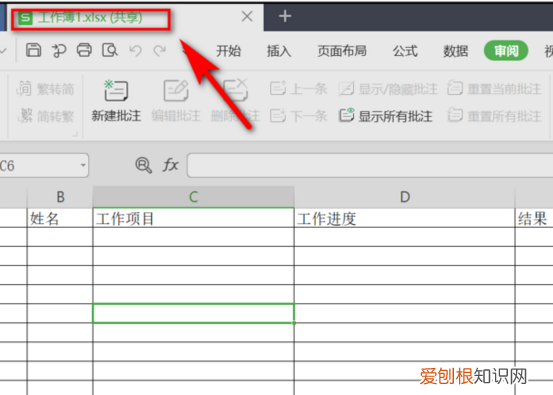Click the 姓名 cell

[x=60, y=218]
